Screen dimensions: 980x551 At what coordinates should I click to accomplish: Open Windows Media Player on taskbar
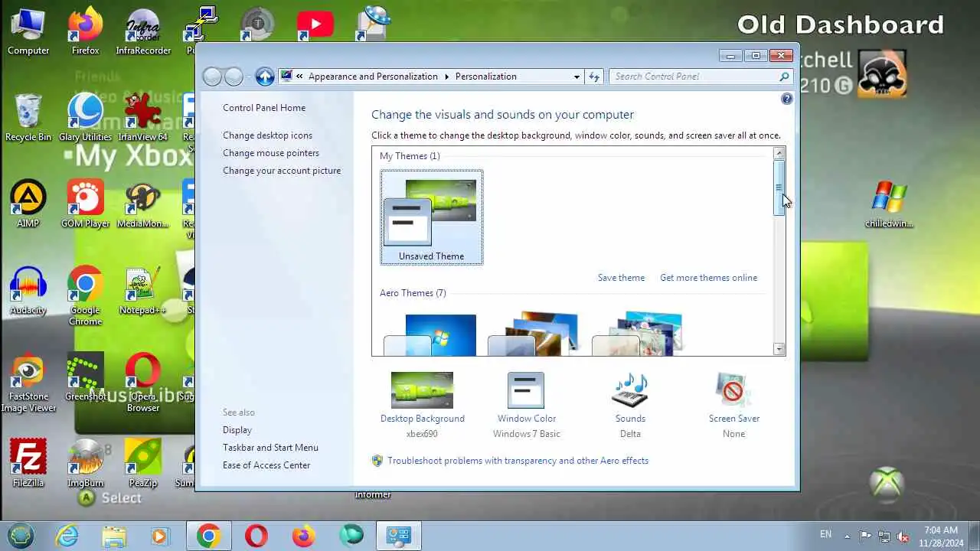click(159, 536)
